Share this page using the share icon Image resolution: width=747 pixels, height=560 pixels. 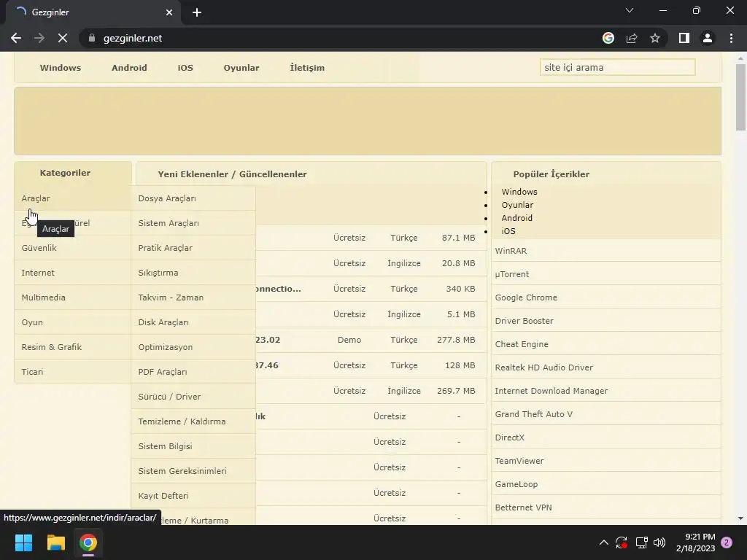(x=632, y=38)
